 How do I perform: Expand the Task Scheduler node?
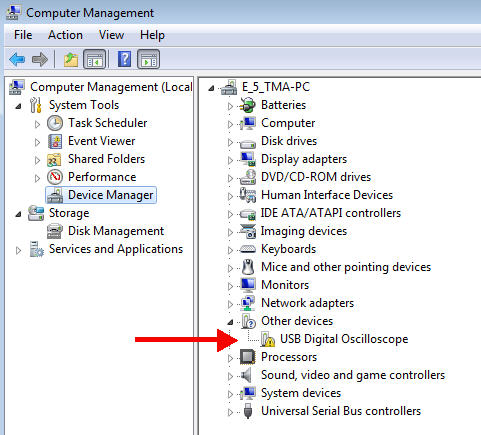37,124
